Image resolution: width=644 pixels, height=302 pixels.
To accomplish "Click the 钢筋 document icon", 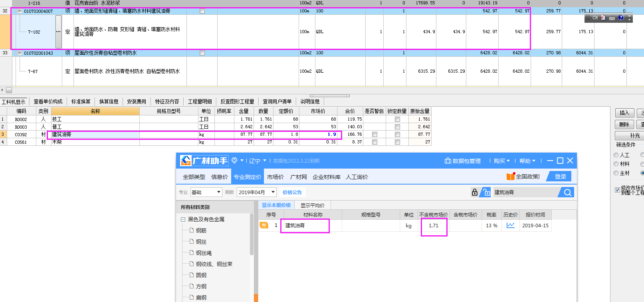I will coord(192,230).
